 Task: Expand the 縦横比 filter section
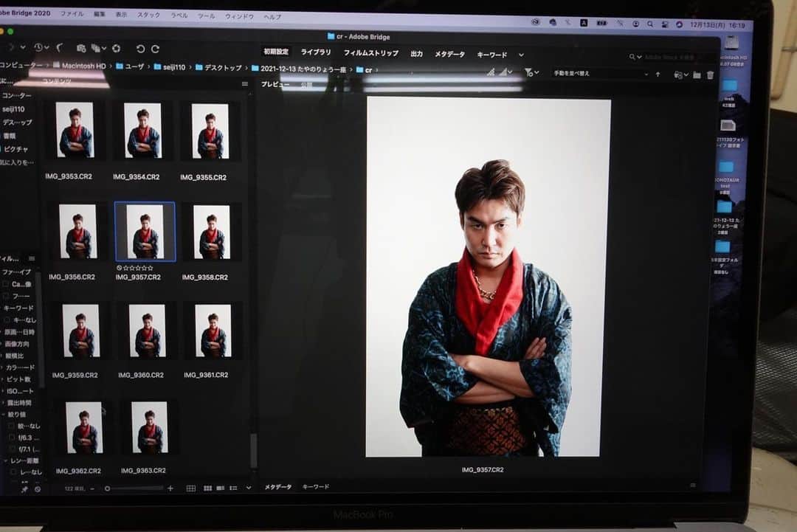[x=2, y=356]
